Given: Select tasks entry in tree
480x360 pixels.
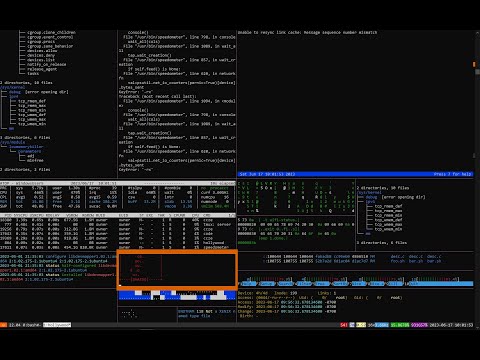Looking at the screenshot, I should click(33, 74).
